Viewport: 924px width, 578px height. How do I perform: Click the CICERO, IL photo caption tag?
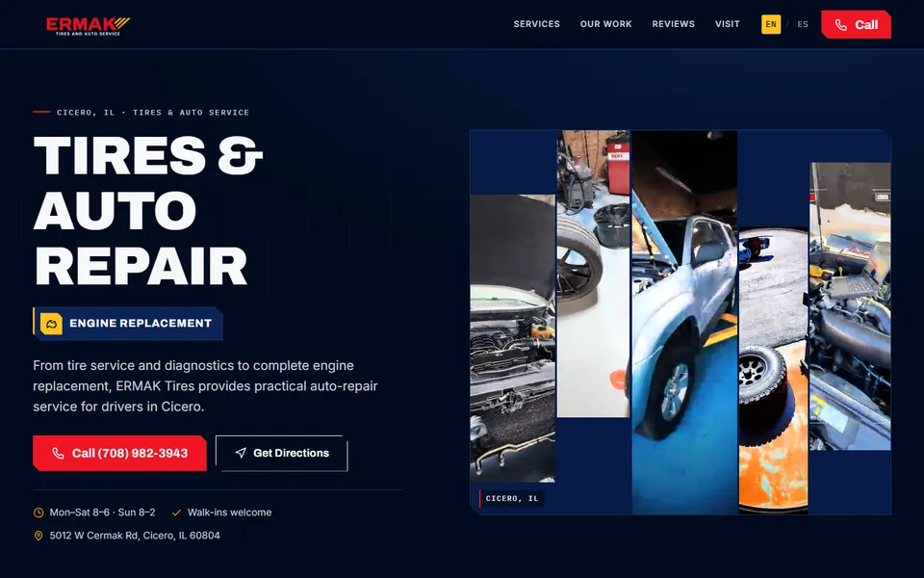(x=511, y=498)
